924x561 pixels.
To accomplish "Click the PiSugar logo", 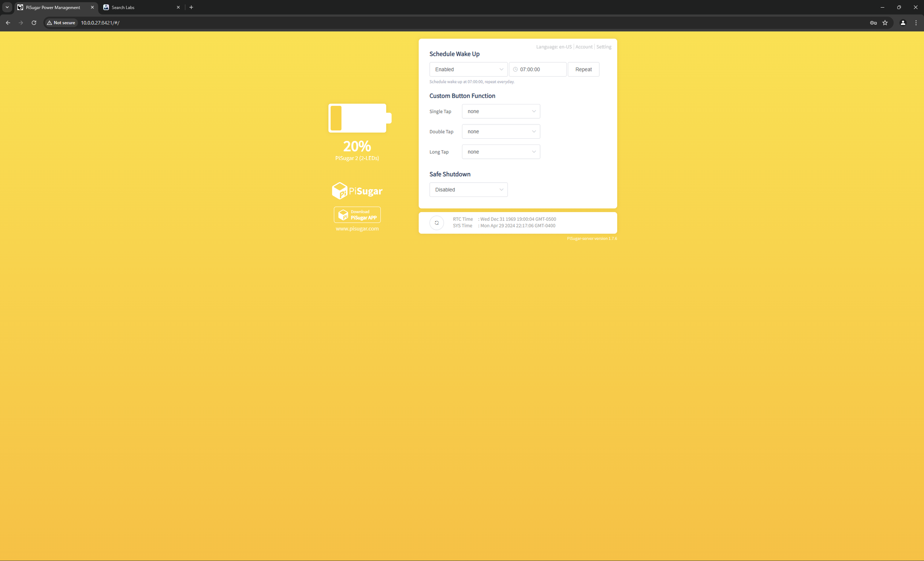I will click(357, 191).
